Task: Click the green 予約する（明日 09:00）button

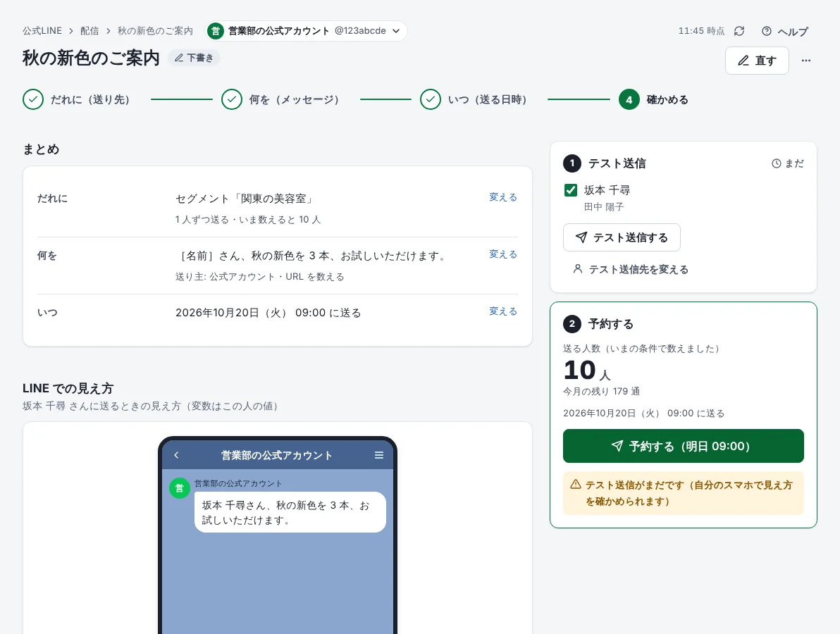Action: [683, 446]
